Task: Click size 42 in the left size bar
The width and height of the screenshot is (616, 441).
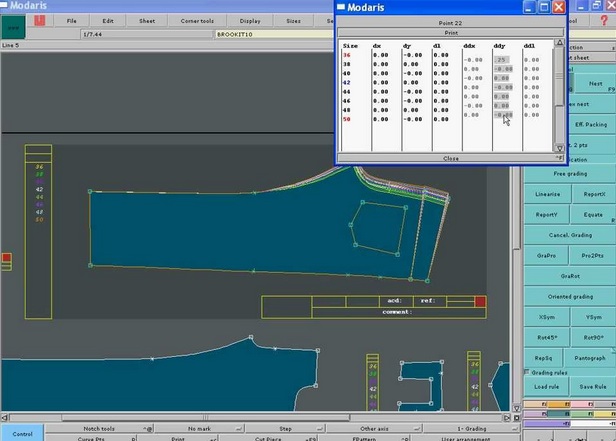Action: point(39,189)
